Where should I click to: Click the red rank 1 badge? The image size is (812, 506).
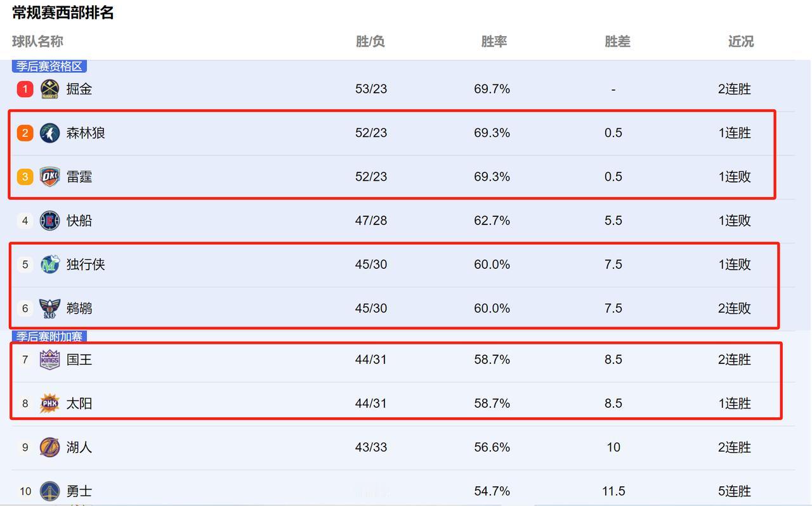(x=25, y=89)
